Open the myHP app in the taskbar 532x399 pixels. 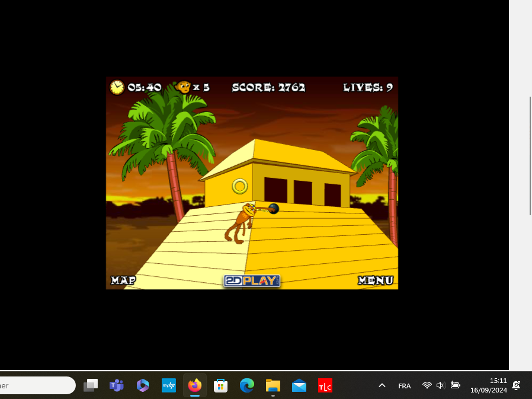click(x=169, y=385)
